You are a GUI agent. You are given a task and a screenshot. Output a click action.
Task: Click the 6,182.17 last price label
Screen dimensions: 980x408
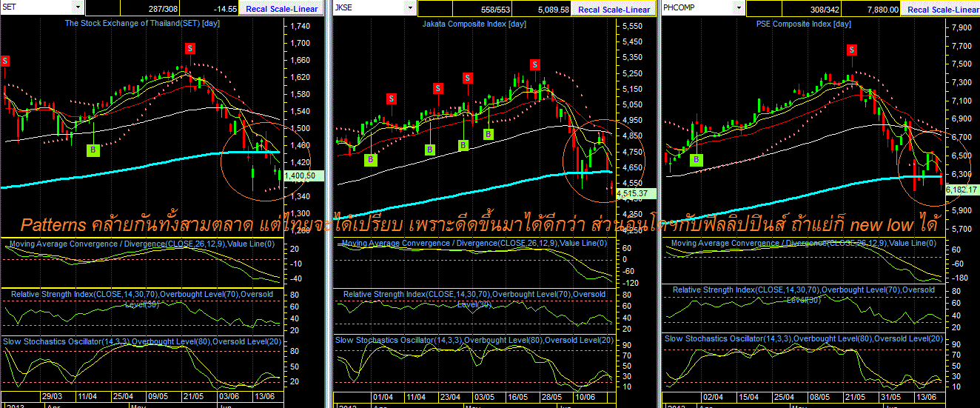pos(961,190)
